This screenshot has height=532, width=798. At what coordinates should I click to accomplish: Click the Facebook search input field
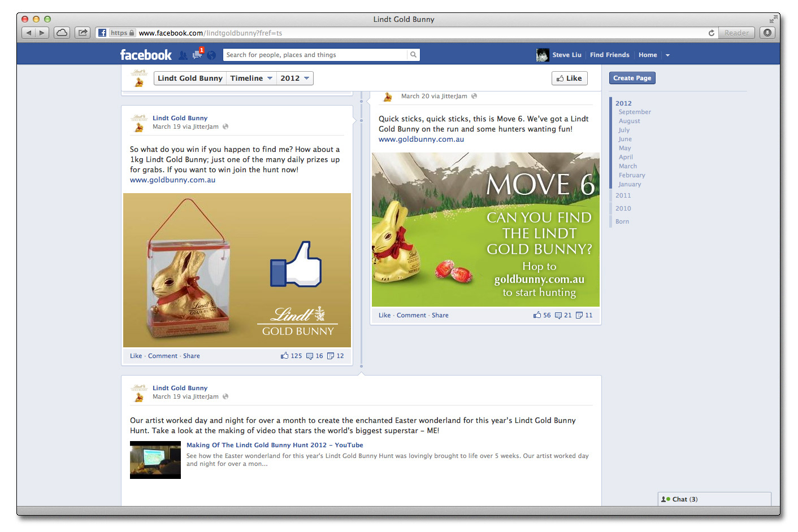coord(315,55)
